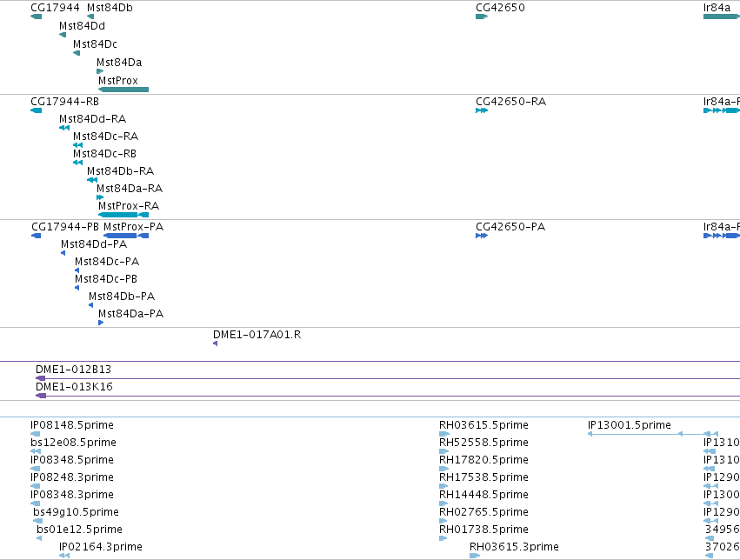740x560 pixels.
Task: Click the RH03615.5prime EST label
Action: [483, 425]
